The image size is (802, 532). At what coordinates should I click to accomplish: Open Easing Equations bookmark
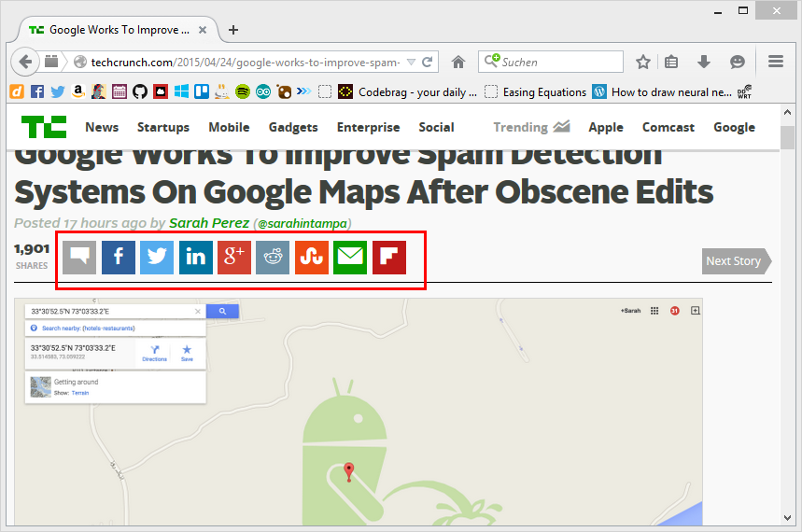535,92
